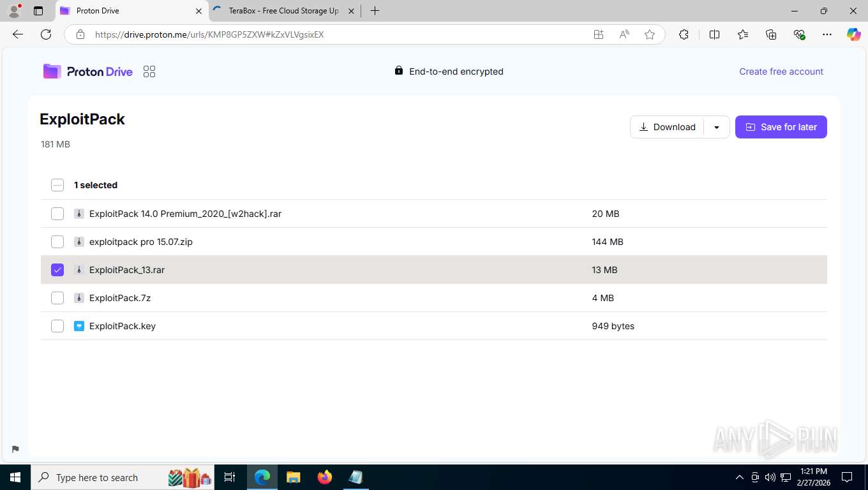
Task: Click the file icon beside ExploitPack.key
Action: pos(79,326)
